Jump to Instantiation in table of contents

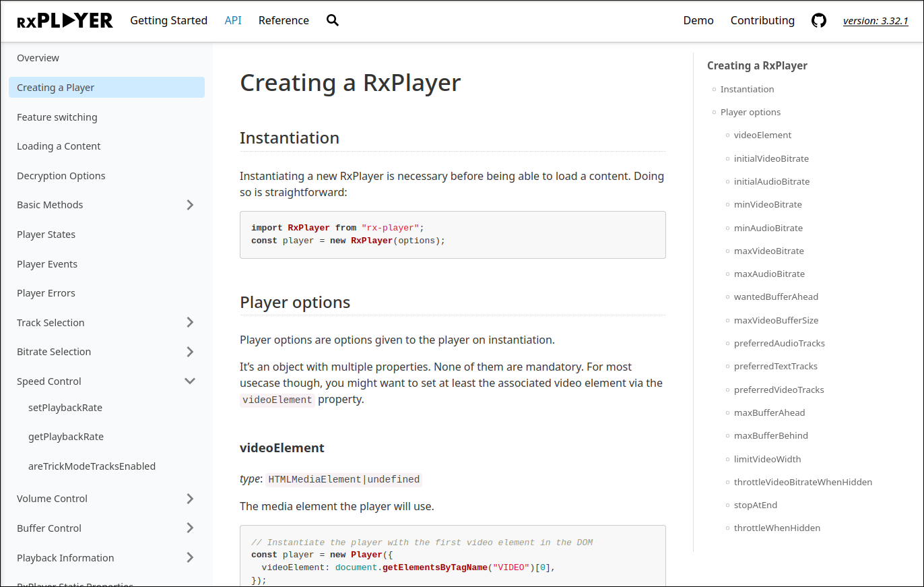[x=747, y=89]
